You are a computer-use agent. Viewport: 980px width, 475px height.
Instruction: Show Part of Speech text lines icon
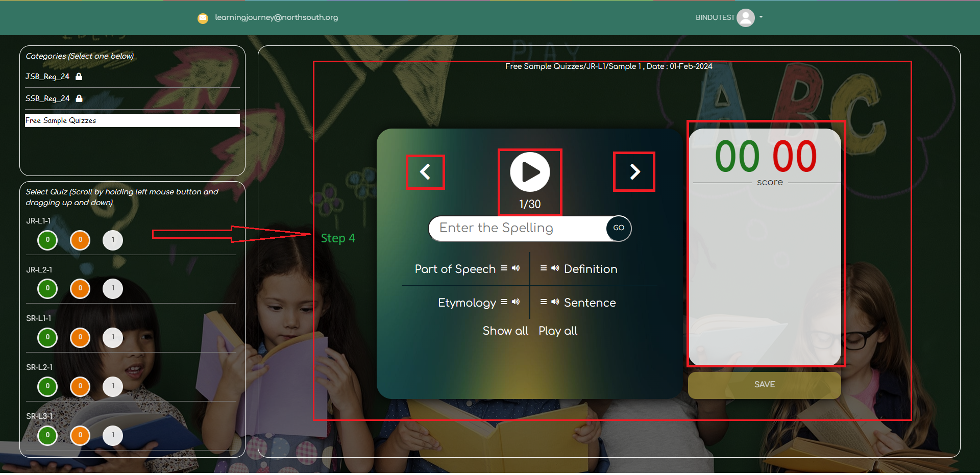tap(504, 268)
